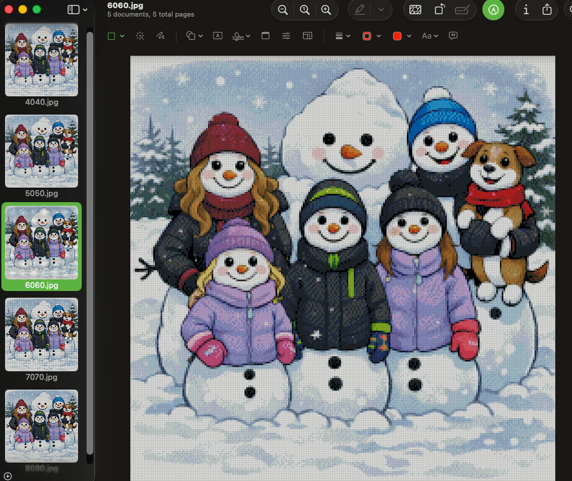Toggle the highlight pen tool
The width and height of the screenshot is (572, 481).
click(360, 10)
